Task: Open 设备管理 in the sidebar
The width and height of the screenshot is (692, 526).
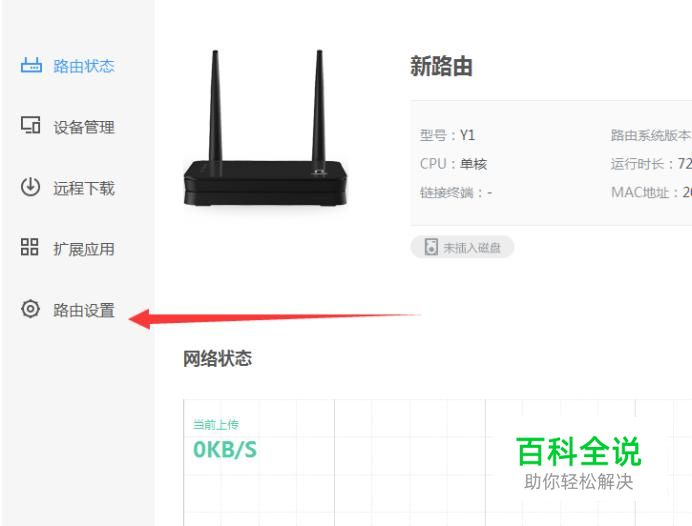Action: (x=84, y=128)
